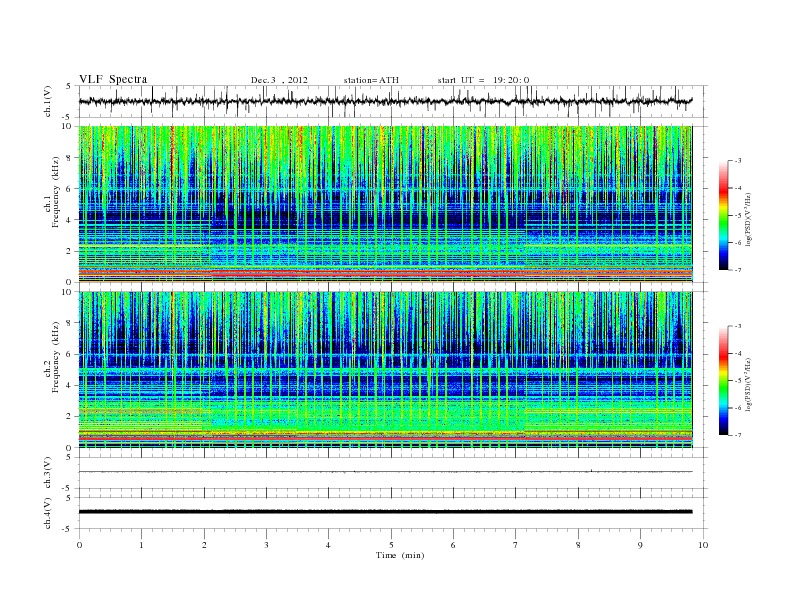
Task: Click the 'ch.1(V)' waveform axis label
Action: [x=48, y=103]
